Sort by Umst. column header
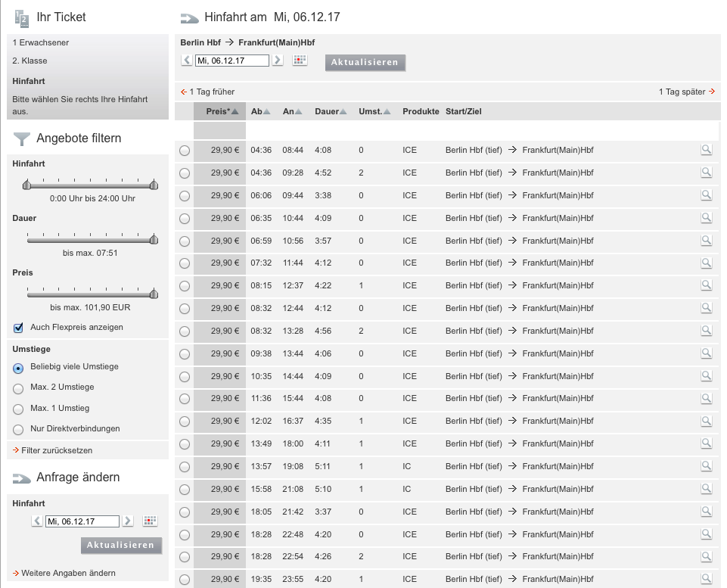This screenshot has height=588, width=727. (x=374, y=111)
